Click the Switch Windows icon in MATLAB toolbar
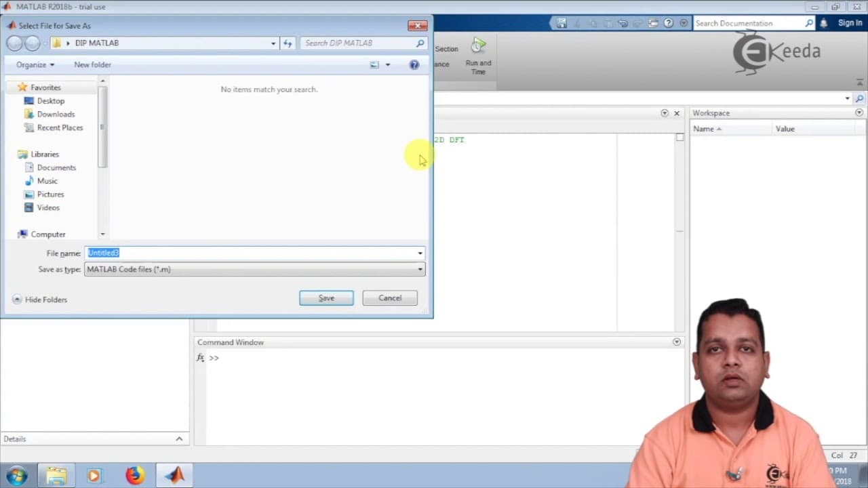This screenshot has width=868, height=488. [x=653, y=23]
